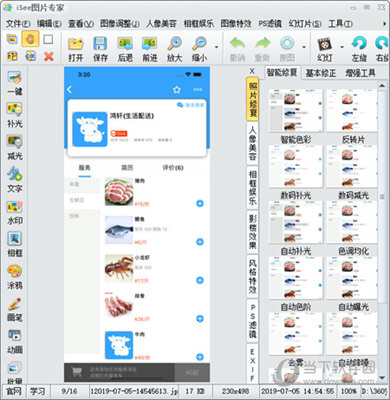This screenshot has height=400, width=390.
Task: Open the 减光 reduce light tool
Action: 15,148
